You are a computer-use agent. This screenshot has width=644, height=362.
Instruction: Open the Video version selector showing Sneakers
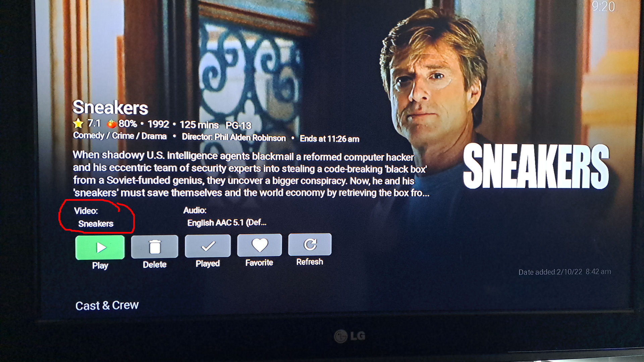(x=96, y=224)
